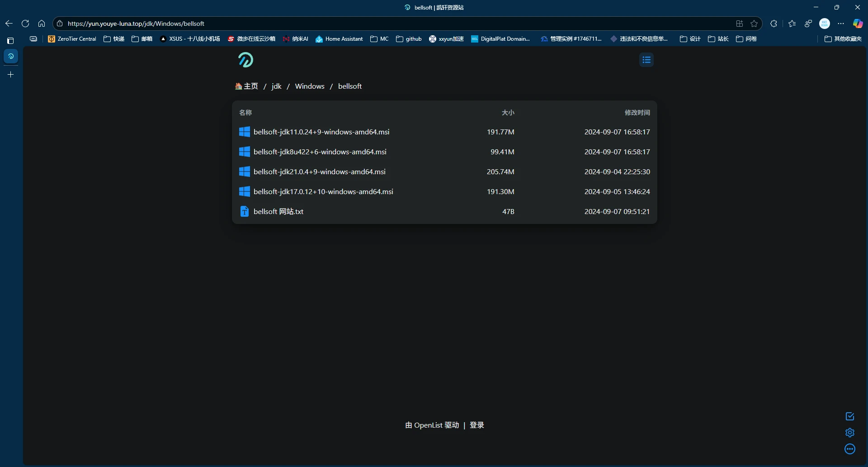Reload the current page

(25, 24)
